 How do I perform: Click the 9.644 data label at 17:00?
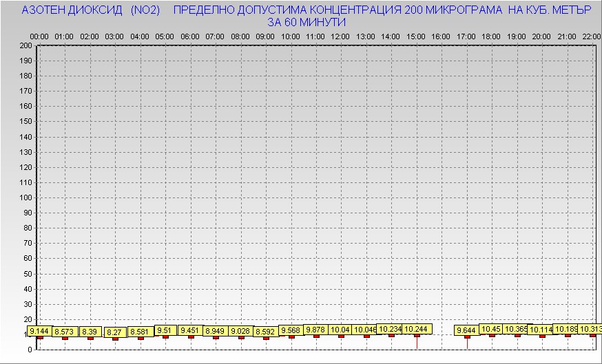coord(467,330)
